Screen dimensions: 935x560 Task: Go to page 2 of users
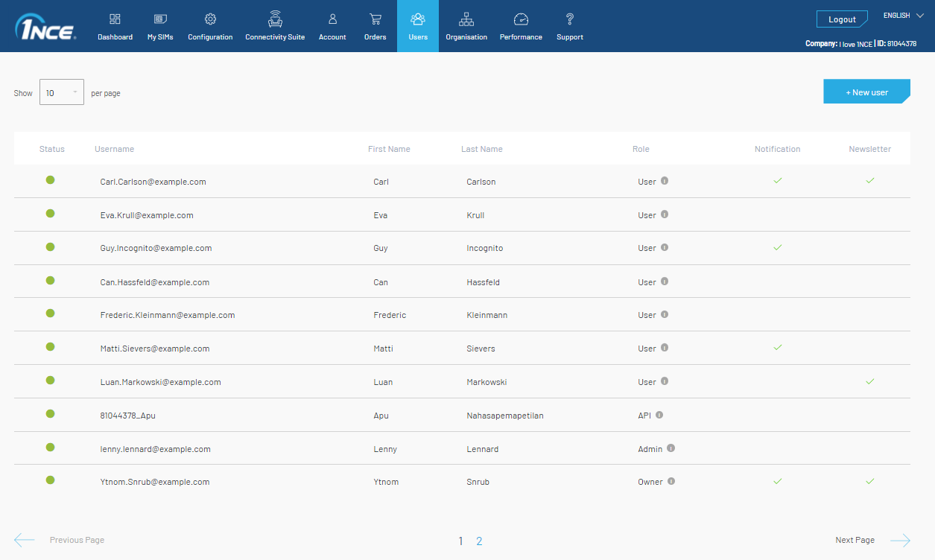tap(479, 541)
